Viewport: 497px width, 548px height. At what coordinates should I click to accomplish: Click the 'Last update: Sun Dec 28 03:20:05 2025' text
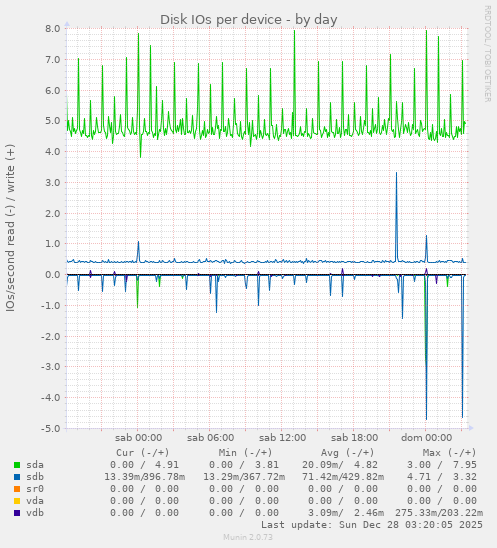point(372,525)
